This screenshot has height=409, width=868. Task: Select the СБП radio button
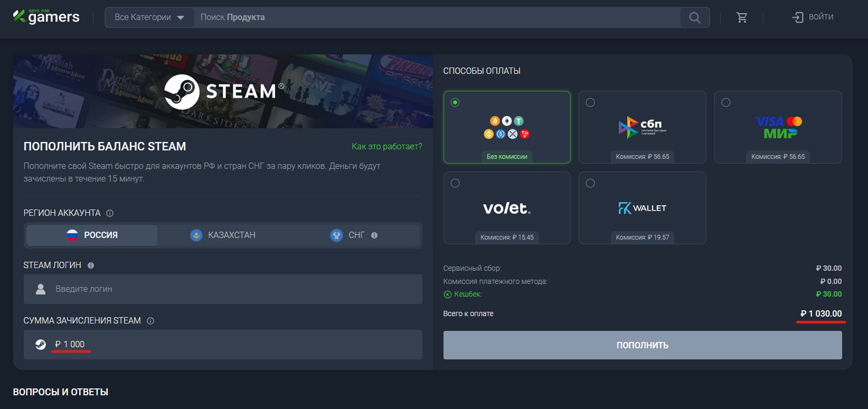[x=590, y=102]
